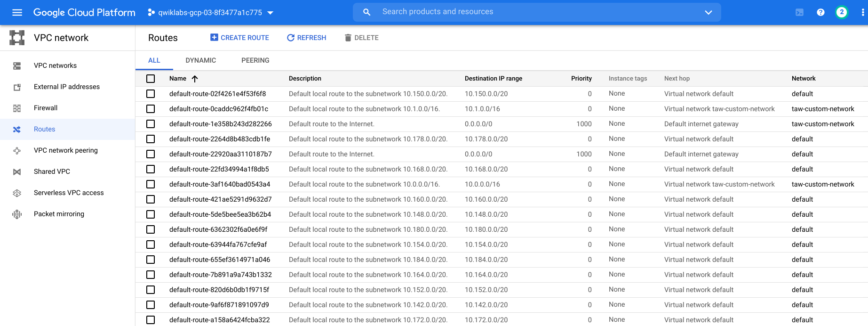Screen dimensions: 868x326
Task: Click the VPC network product icon
Action: pyautogui.click(x=17, y=38)
